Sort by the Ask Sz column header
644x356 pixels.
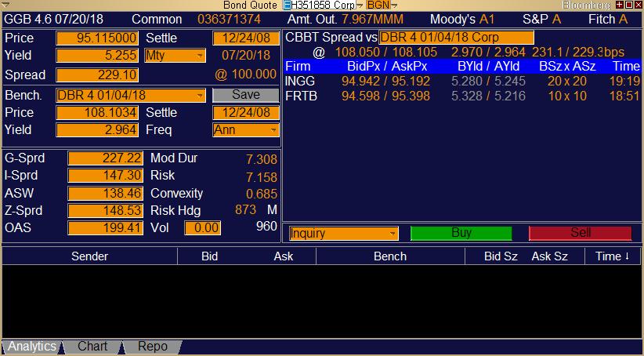coord(549,256)
